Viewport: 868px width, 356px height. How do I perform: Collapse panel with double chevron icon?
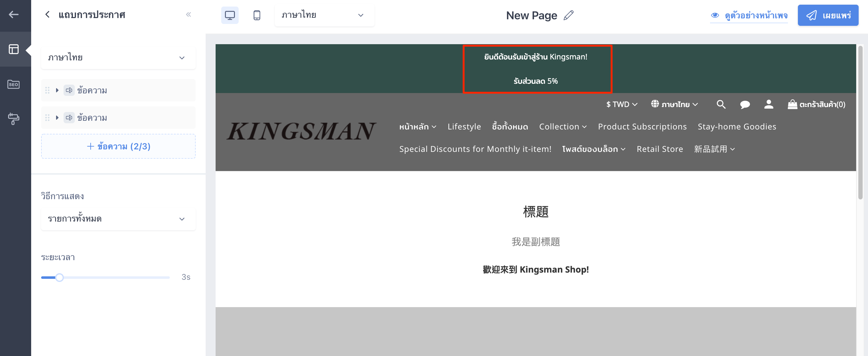[188, 14]
